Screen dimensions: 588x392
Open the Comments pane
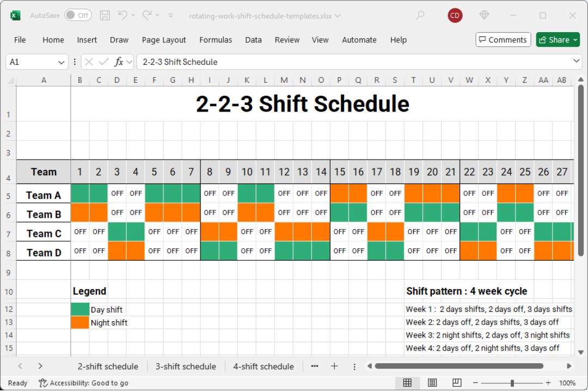pyautogui.click(x=503, y=40)
